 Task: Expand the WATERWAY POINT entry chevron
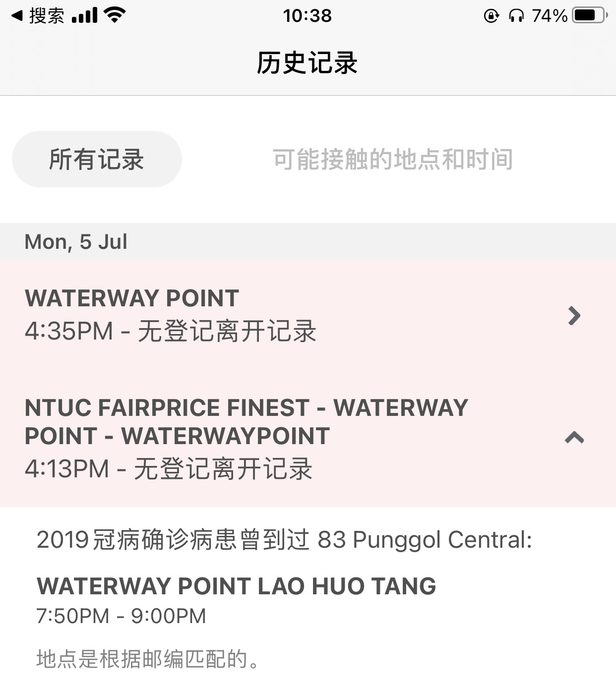574,315
